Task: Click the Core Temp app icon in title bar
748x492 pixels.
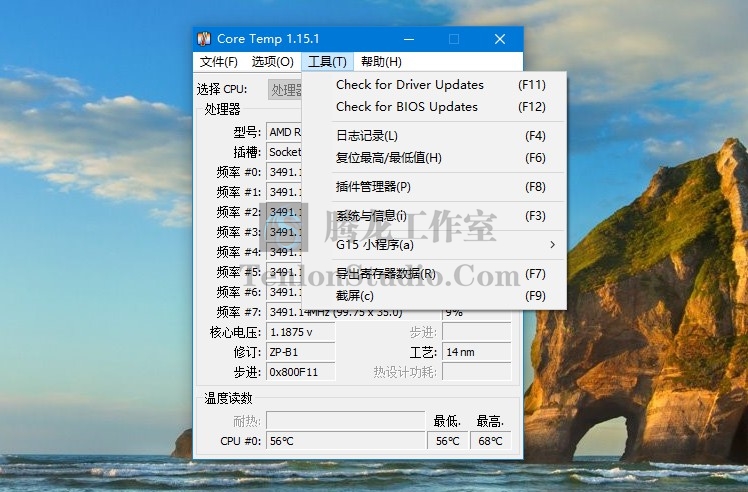Action: (204, 39)
